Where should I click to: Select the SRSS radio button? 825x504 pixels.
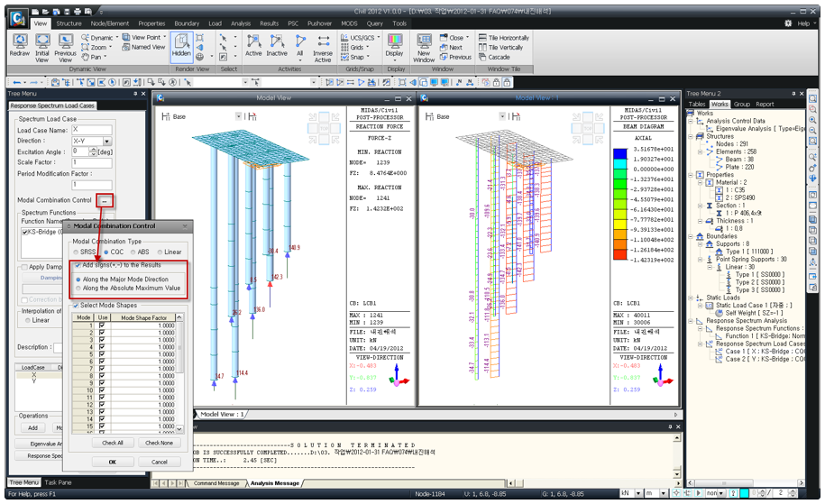tap(77, 252)
